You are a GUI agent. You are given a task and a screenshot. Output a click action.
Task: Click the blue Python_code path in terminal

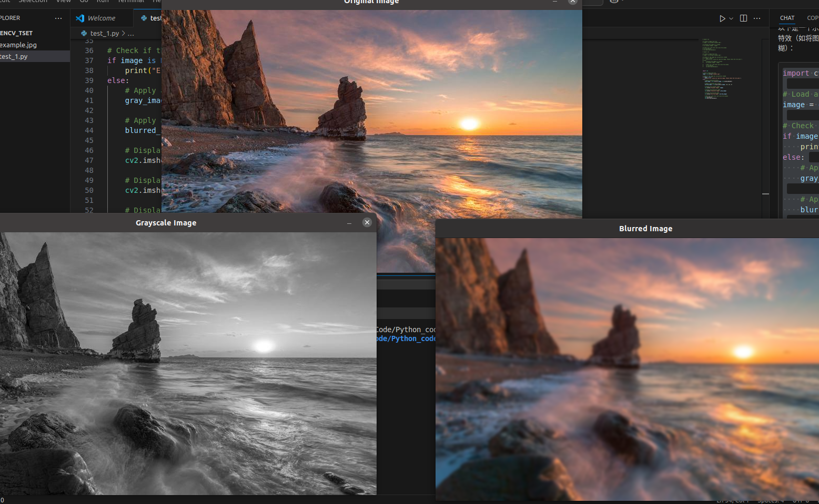click(x=406, y=338)
